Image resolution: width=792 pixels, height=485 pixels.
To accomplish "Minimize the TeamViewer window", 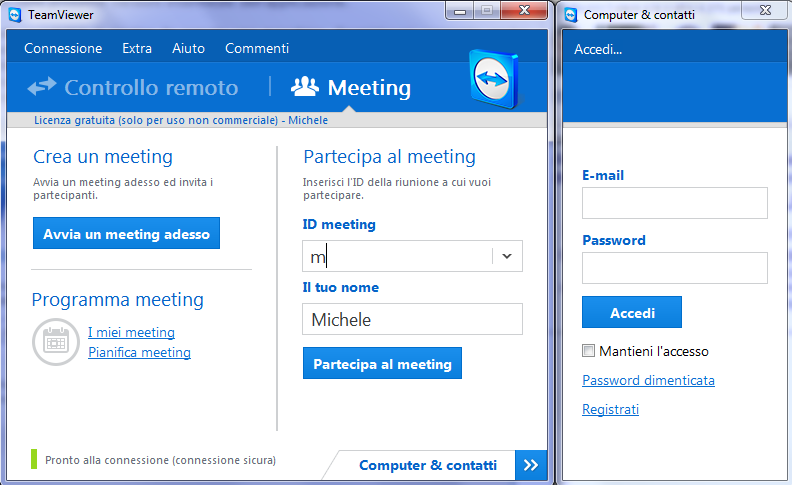I will [x=460, y=11].
